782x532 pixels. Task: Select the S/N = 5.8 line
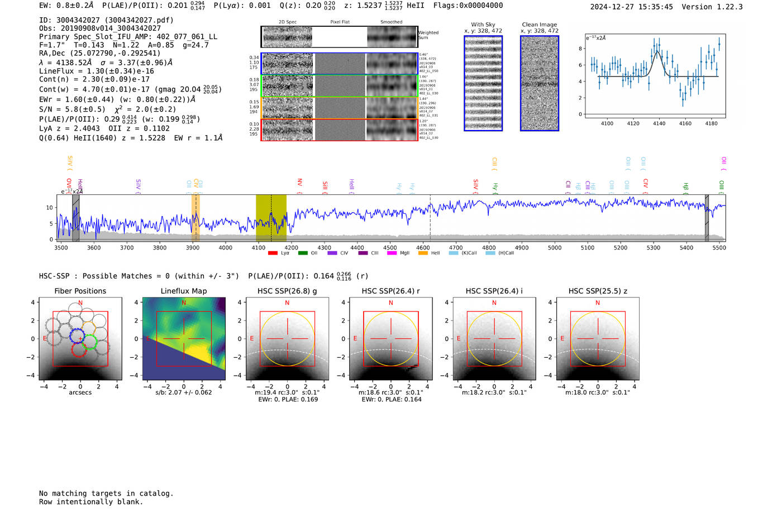click(108, 109)
